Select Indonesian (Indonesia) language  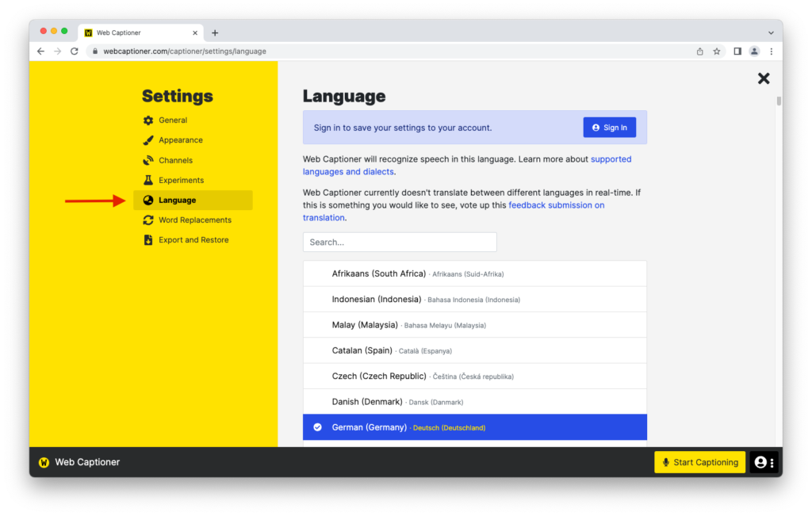click(x=475, y=299)
